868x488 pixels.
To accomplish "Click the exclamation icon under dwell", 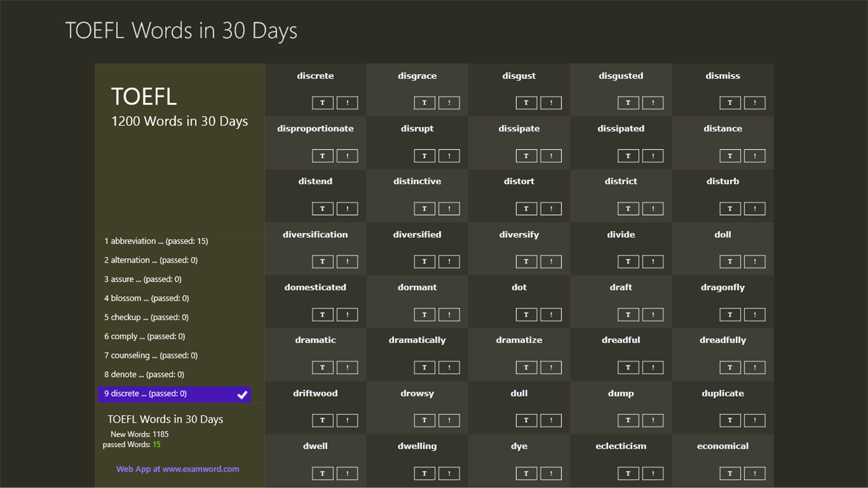I will 347,472.
